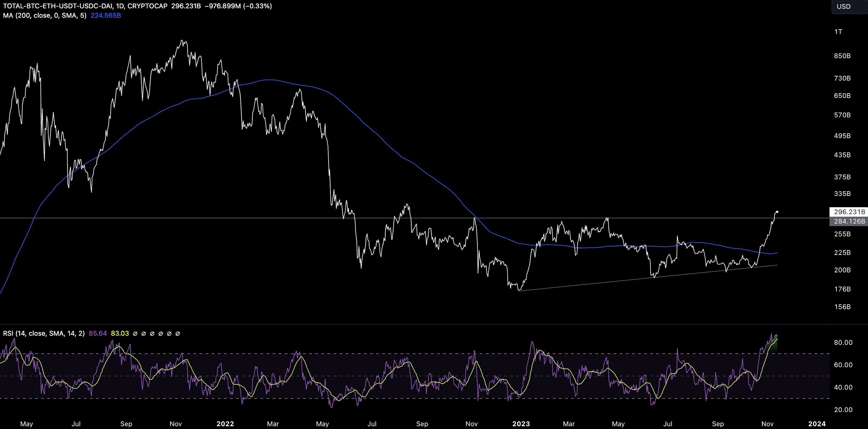868x429 pixels.
Task: Click the 20.00 level on RSI scale
Action: click(x=843, y=410)
